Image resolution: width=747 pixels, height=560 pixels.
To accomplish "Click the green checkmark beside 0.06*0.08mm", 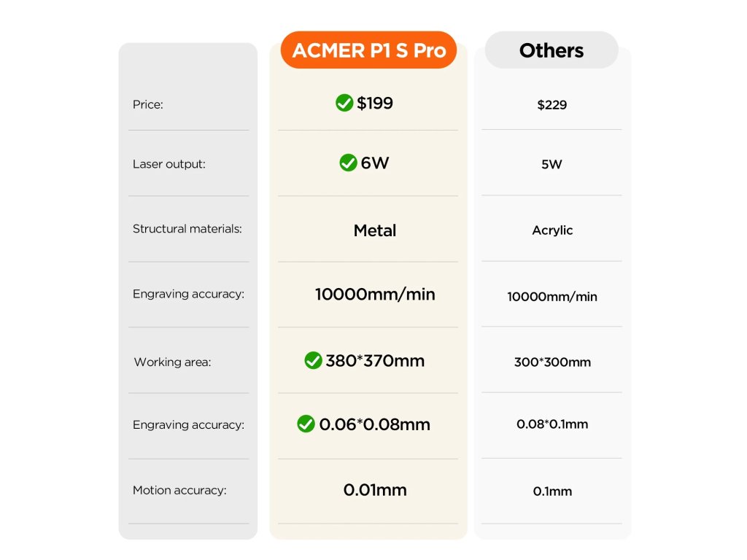I will 306,424.
